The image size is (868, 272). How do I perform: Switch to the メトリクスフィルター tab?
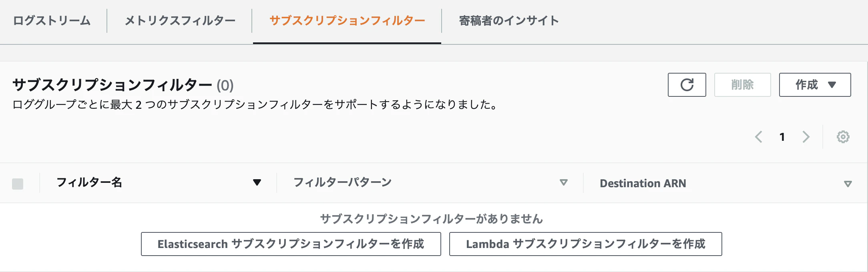coord(180,21)
